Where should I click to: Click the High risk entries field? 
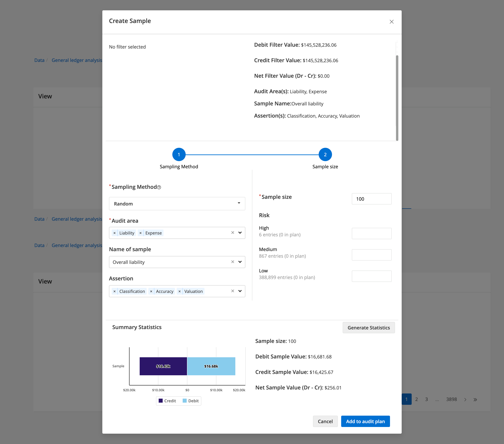(x=371, y=234)
